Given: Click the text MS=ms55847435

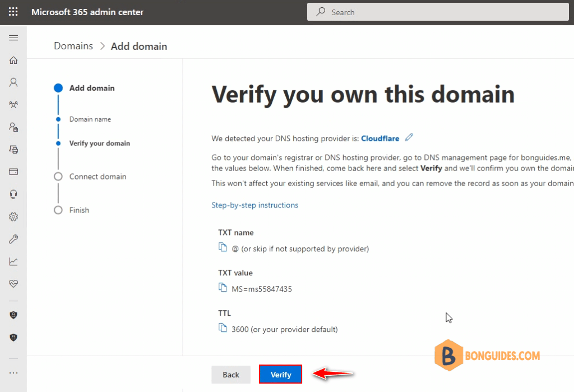Looking at the screenshot, I should click(262, 289).
